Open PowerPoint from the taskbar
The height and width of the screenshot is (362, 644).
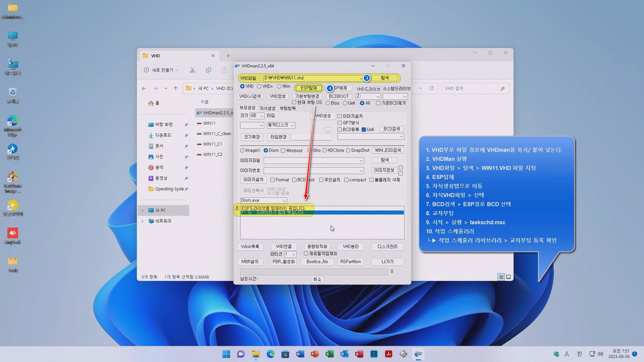click(315, 354)
